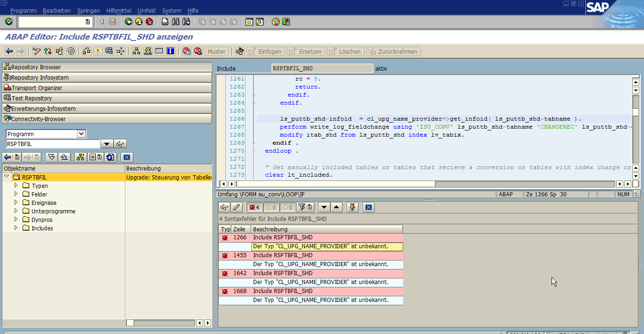Click the Find binoculars icon
Viewport: 644px width, 334px height.
pyautogui.click(x=175, y=22)
